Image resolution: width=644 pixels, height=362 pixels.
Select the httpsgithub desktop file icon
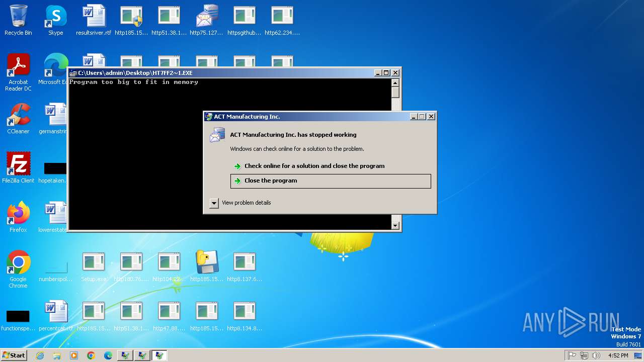point(245,20)
